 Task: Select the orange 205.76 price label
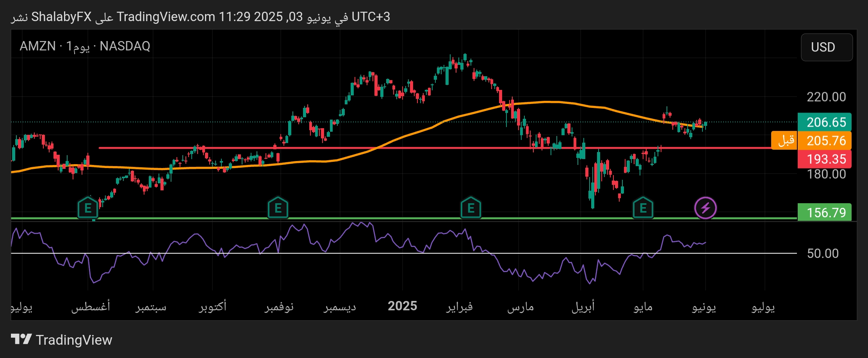pos(824,141)
